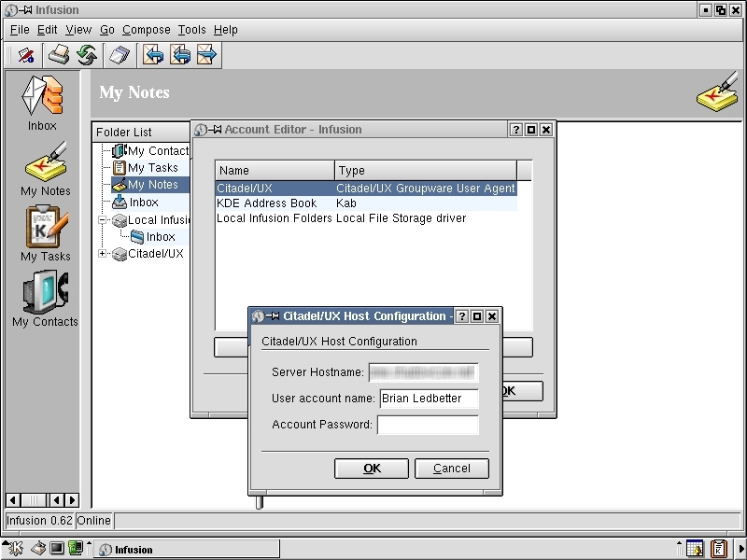Click the Reply envelope toolbar icon
Image resolution: width=747 pixels, height=560 pixels.
153,55
